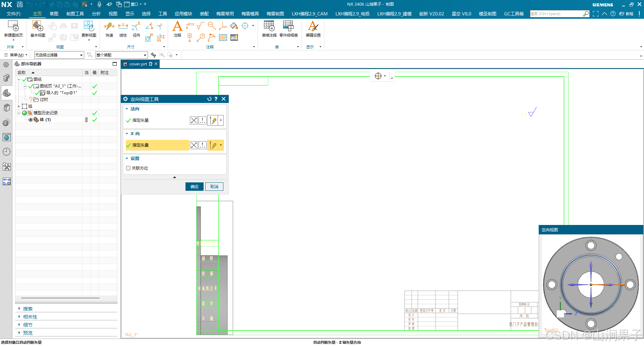The width and height of the screenshot is (644, 346).
Task: Open the Part Navigator sidebar tab
Action: 7,93
